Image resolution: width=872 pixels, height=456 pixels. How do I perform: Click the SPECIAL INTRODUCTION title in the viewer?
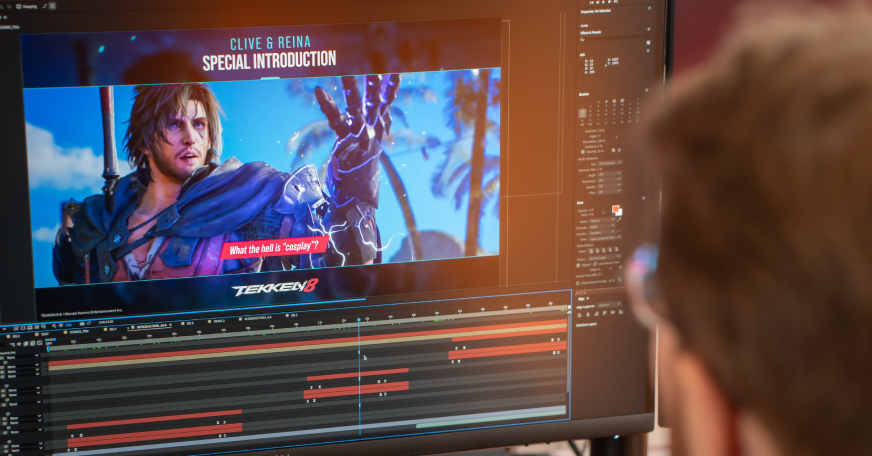[x=269, y=61]
